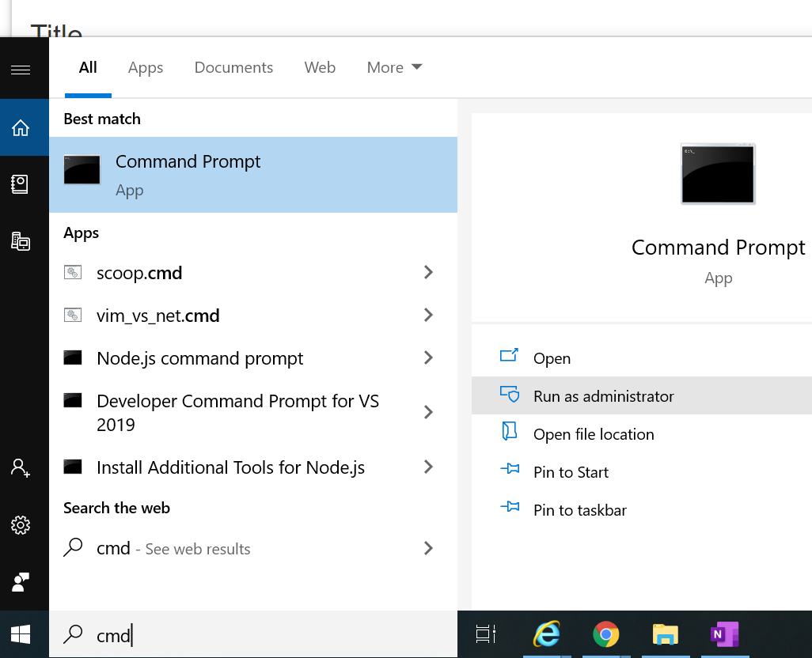
Task: Expand options arrow for scoop.cmd
Action: pyautogui.click(x=428, y=273)
